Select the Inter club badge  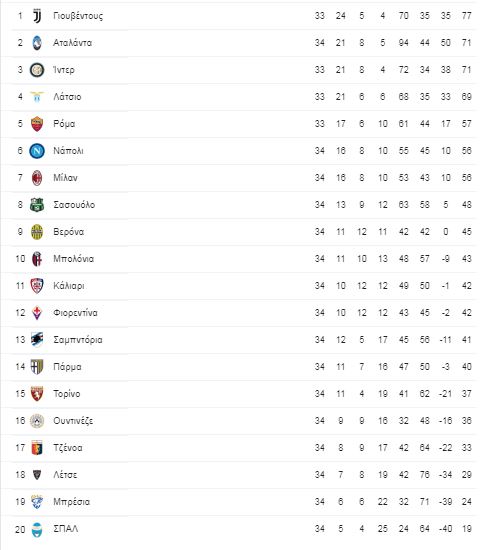(37, 70)
